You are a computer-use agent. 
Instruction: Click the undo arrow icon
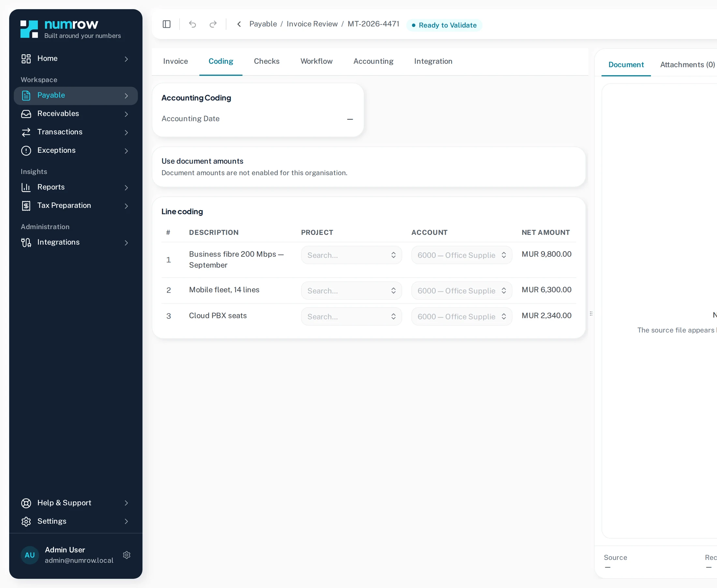point(193,24)
